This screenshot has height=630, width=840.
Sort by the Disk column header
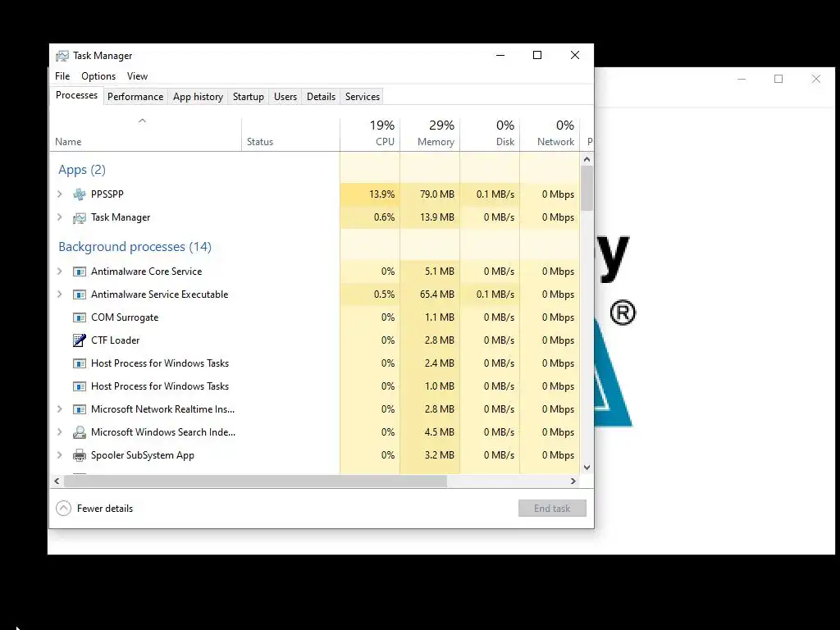pos(491,135)
